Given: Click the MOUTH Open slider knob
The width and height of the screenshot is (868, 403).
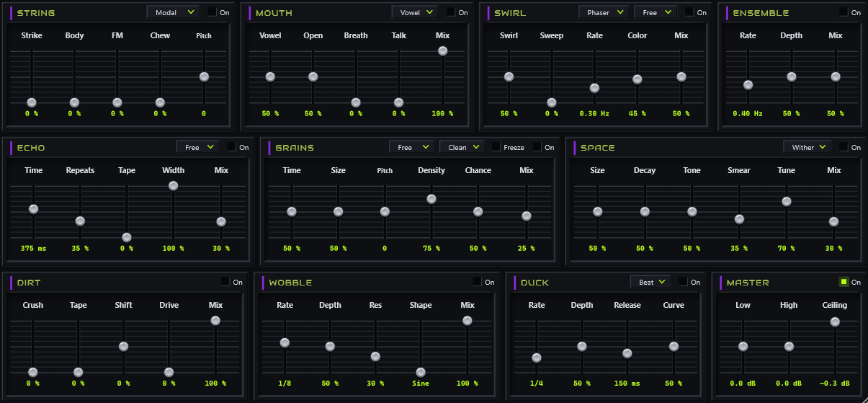Looking at the screenshot, I should 313,76.
